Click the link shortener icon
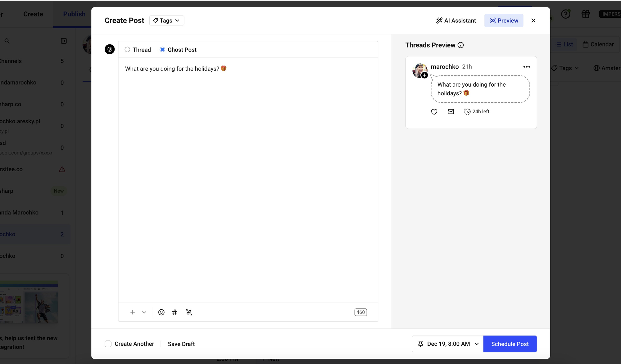 tap(189, 312)
